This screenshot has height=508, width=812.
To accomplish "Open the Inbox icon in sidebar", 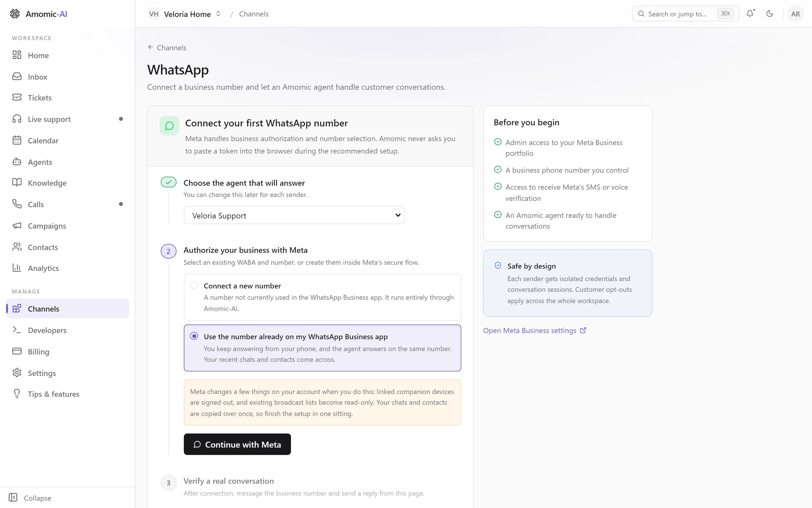I will click(17, 76).
